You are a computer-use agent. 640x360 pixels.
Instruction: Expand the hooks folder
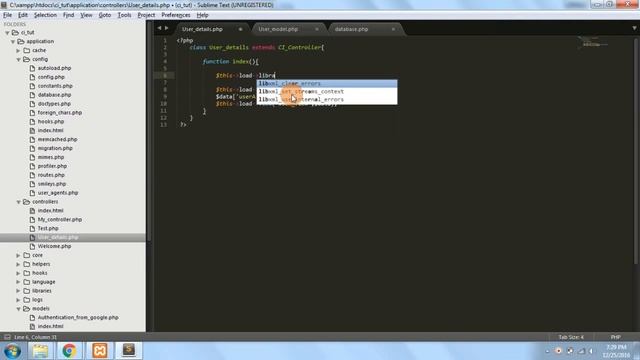18,273
